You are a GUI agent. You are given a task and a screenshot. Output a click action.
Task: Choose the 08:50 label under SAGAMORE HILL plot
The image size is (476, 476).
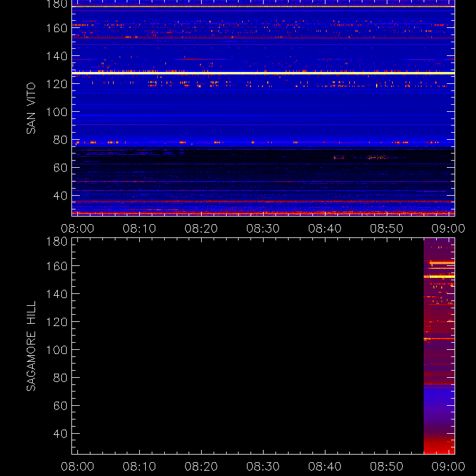(x=387, y=466)
